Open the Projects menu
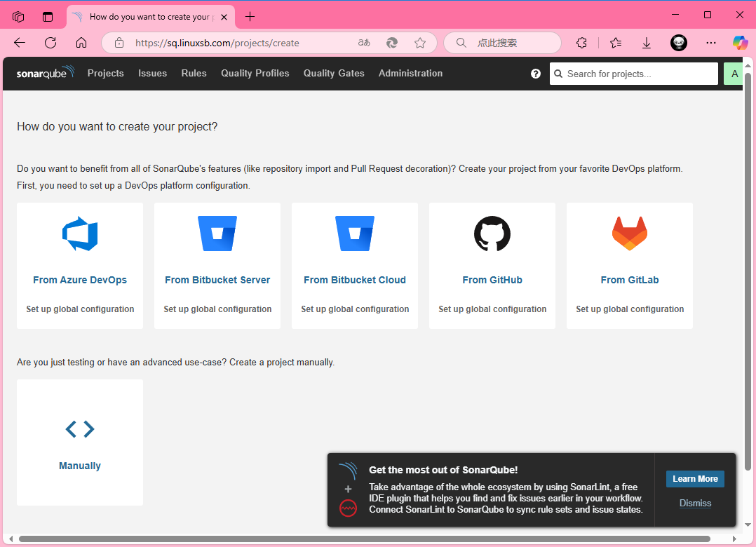 click(106, 73)
